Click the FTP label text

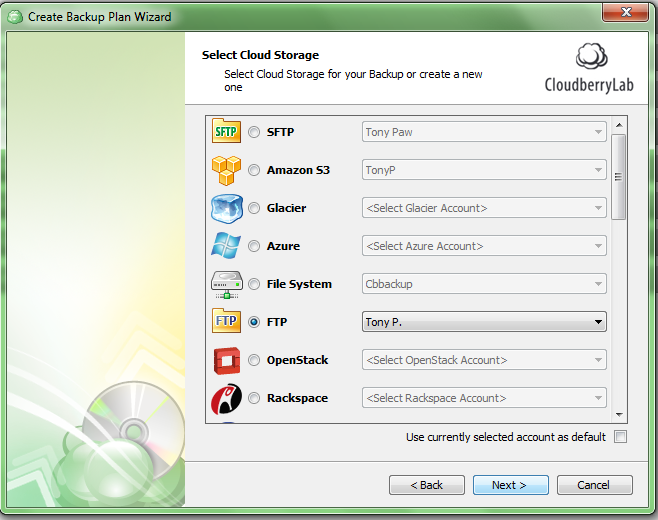coord(277,322)
